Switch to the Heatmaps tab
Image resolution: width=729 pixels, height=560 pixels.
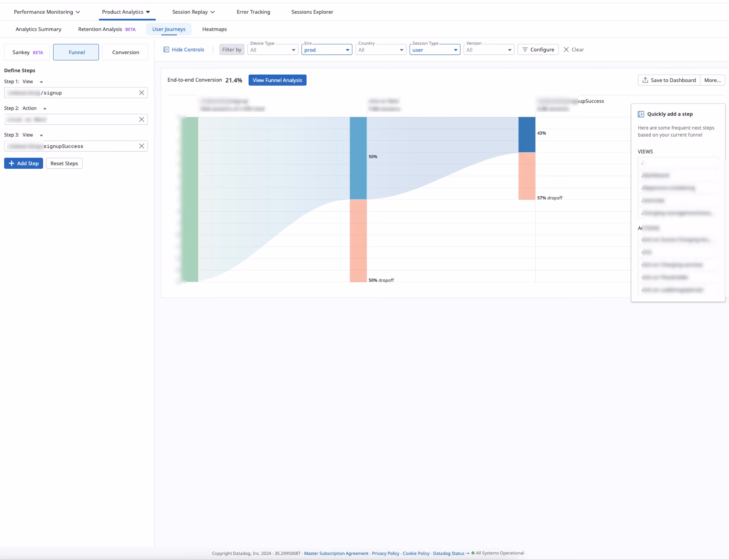pos(214,29)
